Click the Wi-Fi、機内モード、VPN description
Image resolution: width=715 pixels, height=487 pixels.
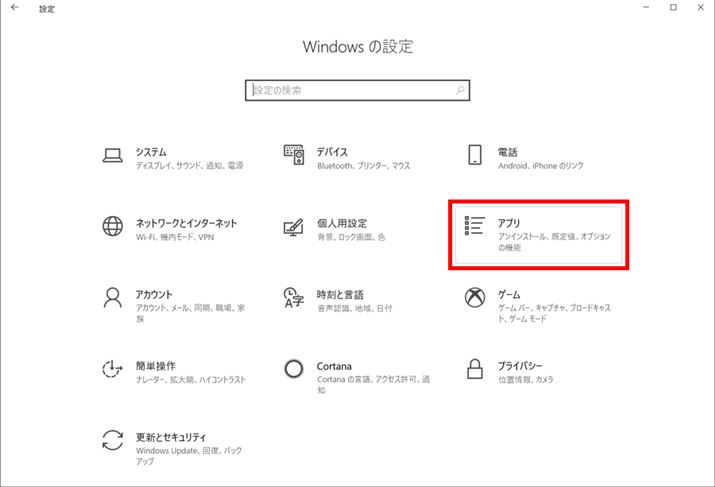point(175,237)
